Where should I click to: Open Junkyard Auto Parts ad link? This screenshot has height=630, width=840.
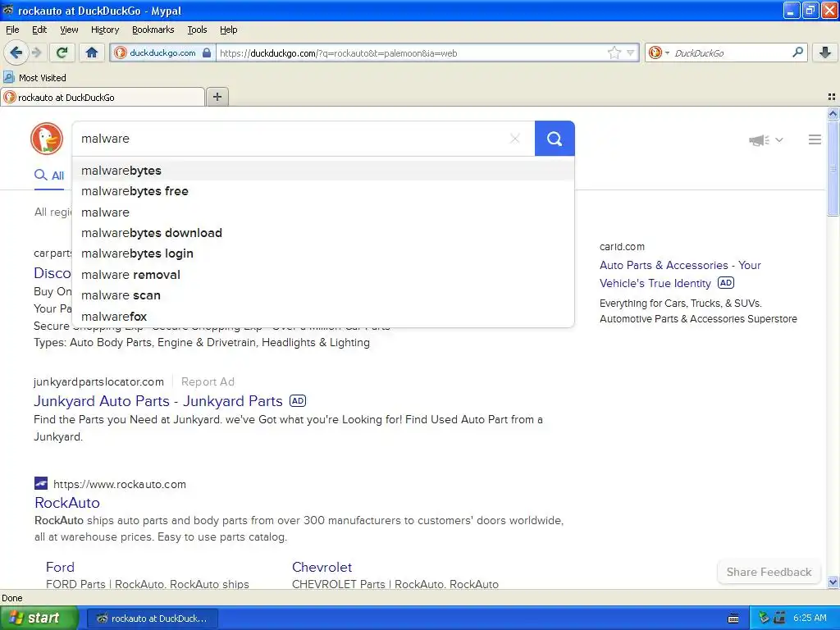[158, 401]
